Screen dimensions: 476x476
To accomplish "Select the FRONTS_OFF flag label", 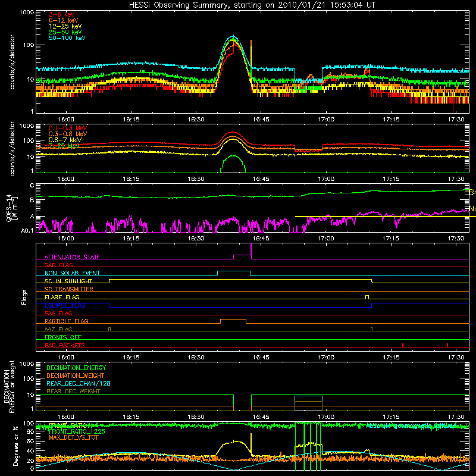I will 63,337.
